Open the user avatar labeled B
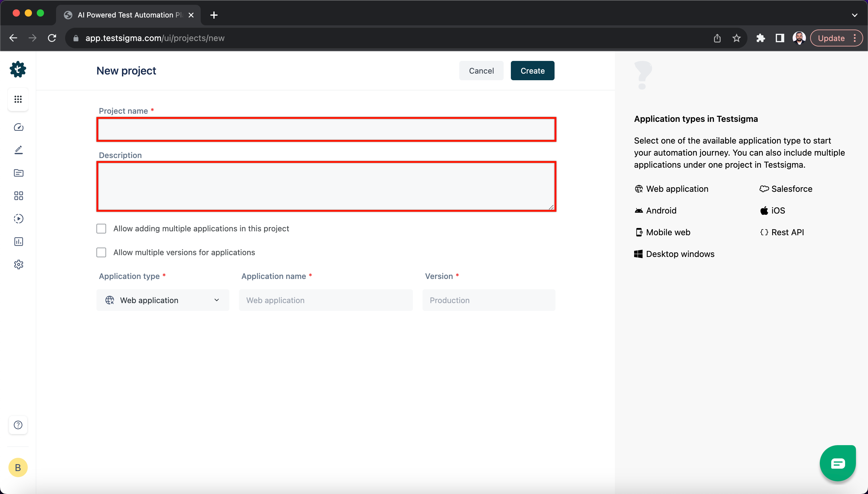Screen dimensions: 868x494 click(18, 467)
